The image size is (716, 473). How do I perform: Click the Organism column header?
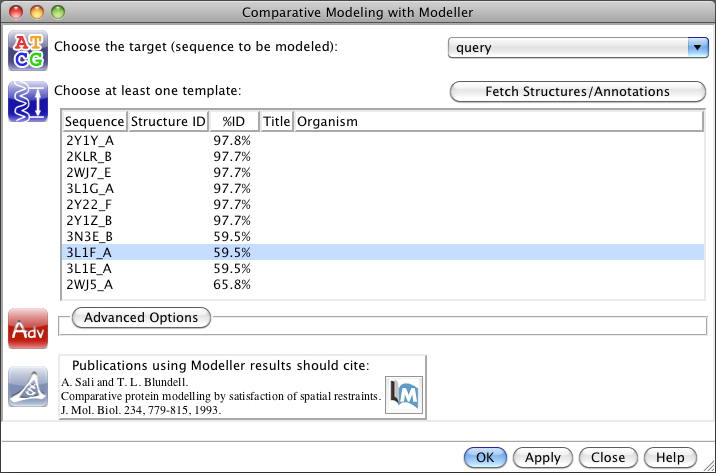coord(327,122)
